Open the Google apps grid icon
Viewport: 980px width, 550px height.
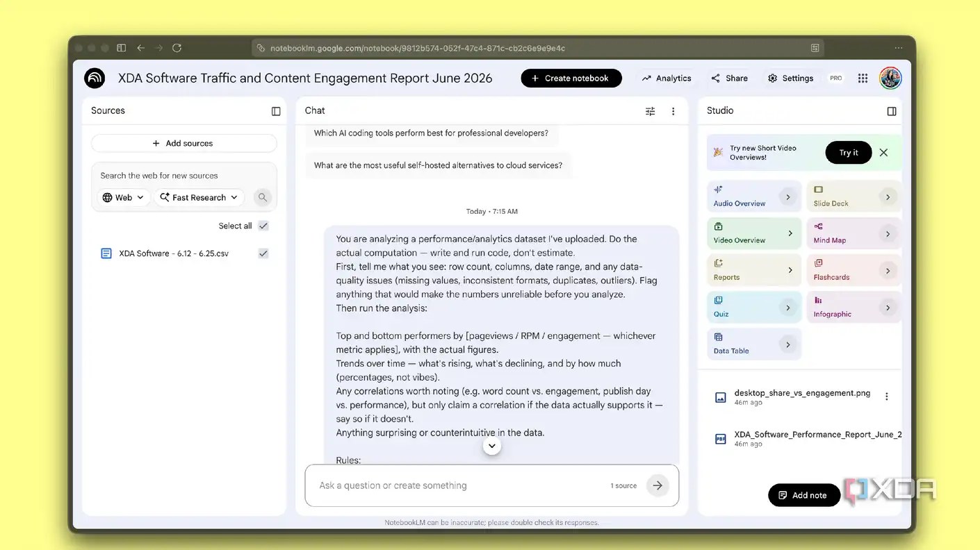tap(863, 78)
